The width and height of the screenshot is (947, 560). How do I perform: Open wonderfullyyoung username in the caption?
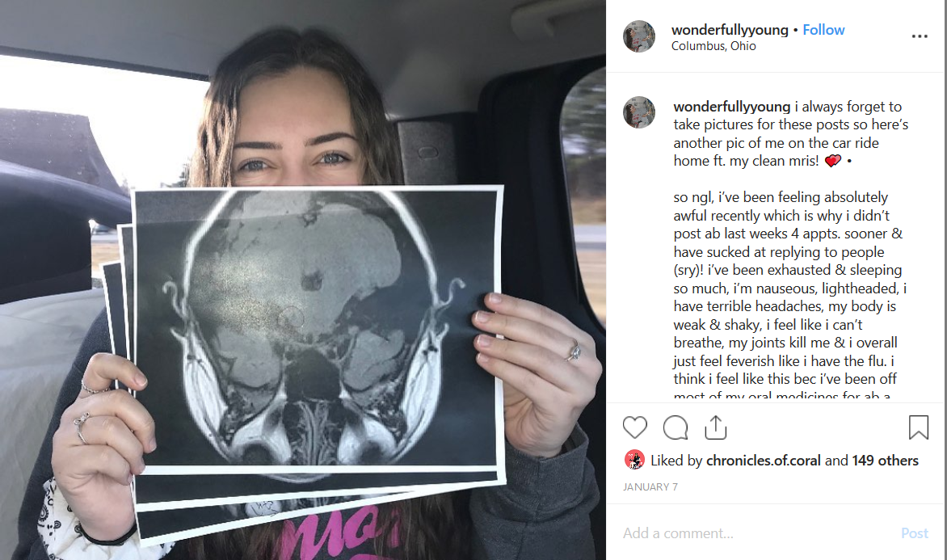[732, 107]
